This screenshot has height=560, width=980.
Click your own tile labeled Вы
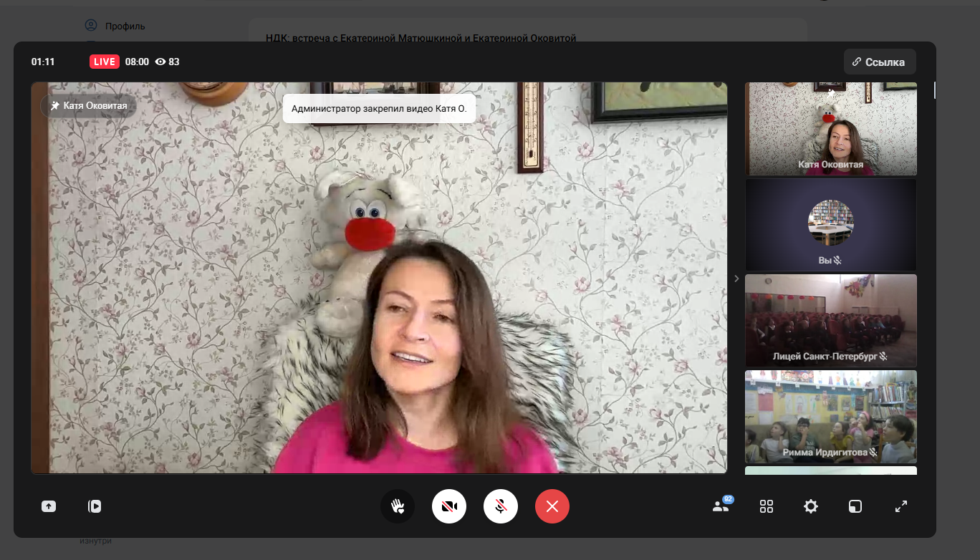[x=831, y=224]
